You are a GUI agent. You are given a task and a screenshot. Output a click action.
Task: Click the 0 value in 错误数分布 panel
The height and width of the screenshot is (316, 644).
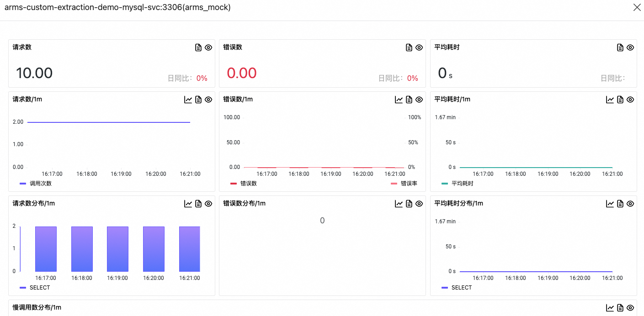pos(322,221)
